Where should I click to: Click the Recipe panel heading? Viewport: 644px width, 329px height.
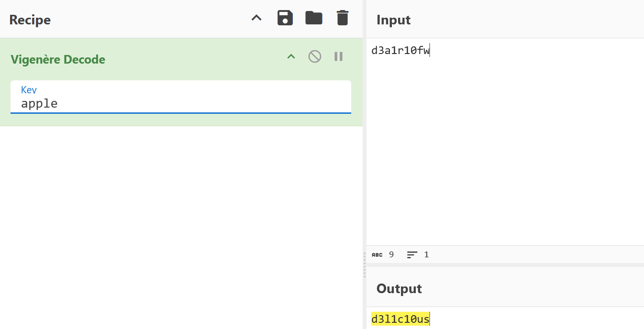point(30,20)
